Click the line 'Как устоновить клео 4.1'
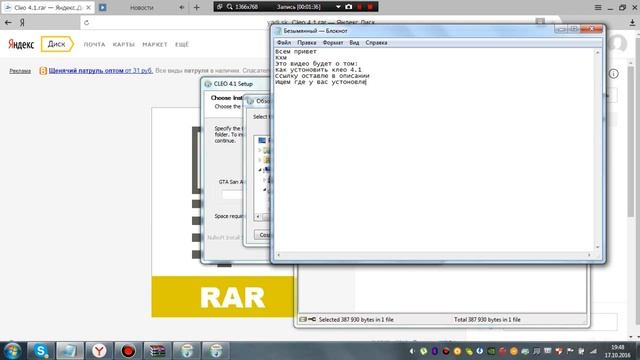The height and width of the screenshot is (360, 640). coord(318,70)
